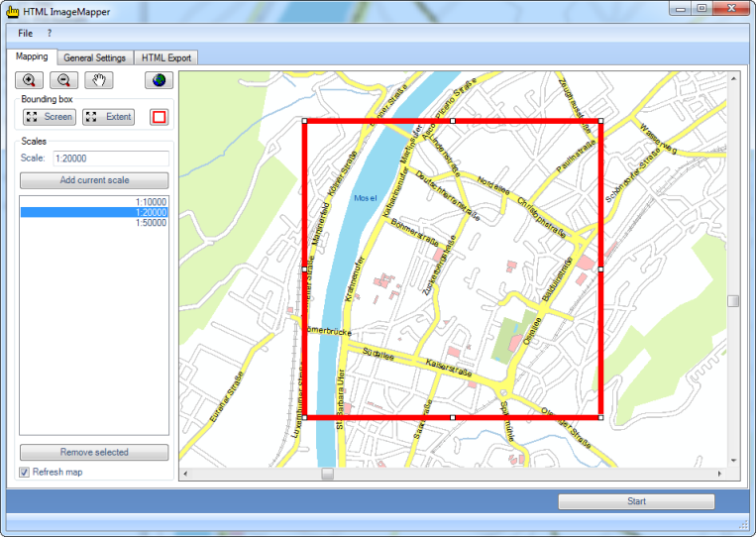Open the File menu
756x537 pixels.
click(25, 34)
